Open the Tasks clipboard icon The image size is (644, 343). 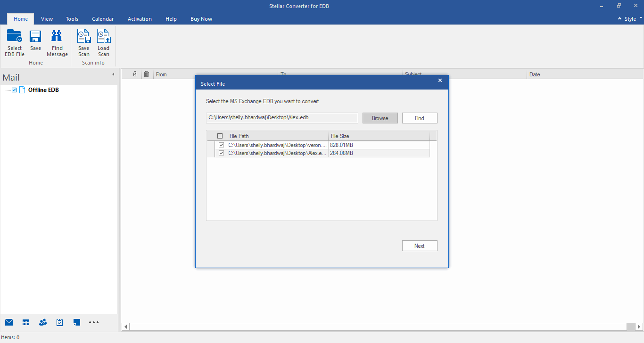pos(60,322)
